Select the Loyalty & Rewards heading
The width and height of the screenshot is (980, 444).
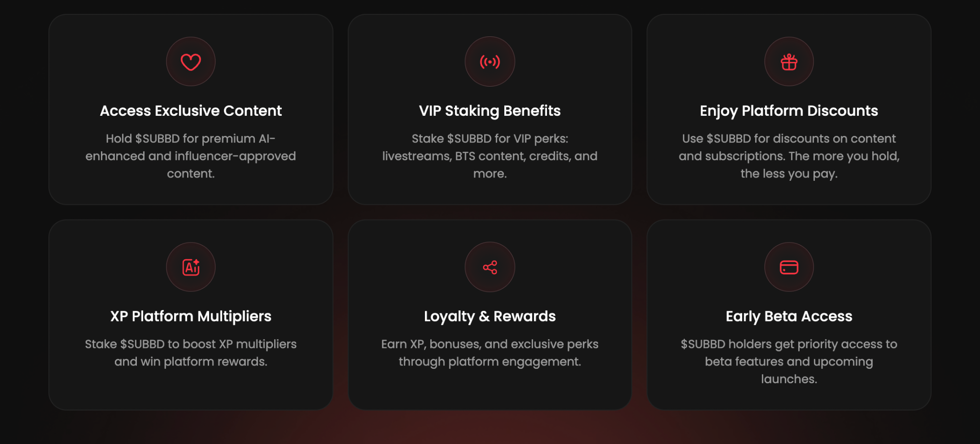pyautogui.click(x=490, y=316)
